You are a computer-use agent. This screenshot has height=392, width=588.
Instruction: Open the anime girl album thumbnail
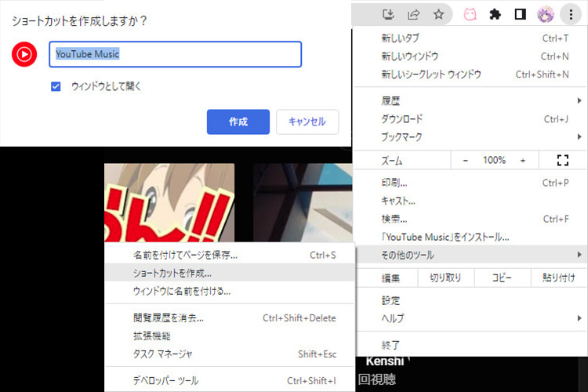tap(169, 202)
